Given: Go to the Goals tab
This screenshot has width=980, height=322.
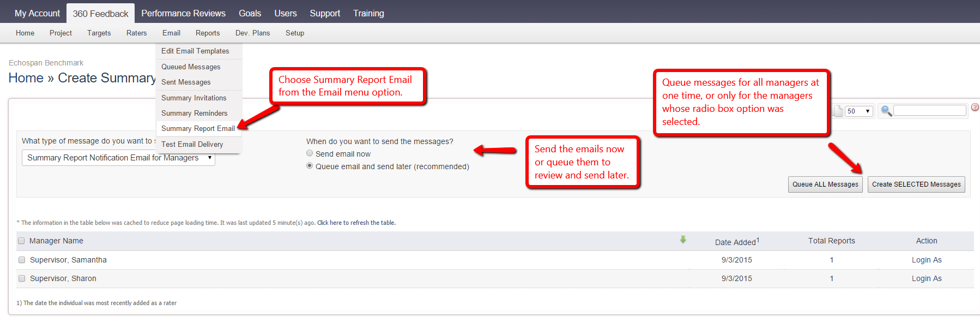Looking at the screenshot, I should (x=250, y=13).
